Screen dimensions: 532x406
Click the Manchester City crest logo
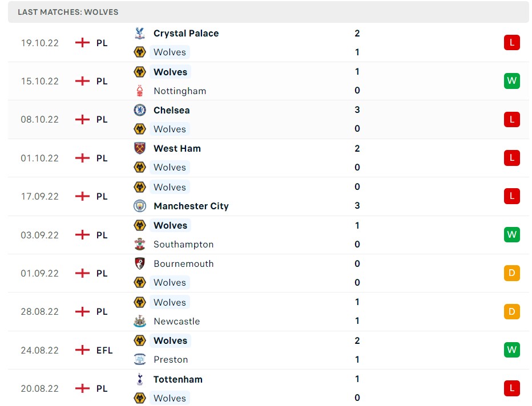[139, 206]
